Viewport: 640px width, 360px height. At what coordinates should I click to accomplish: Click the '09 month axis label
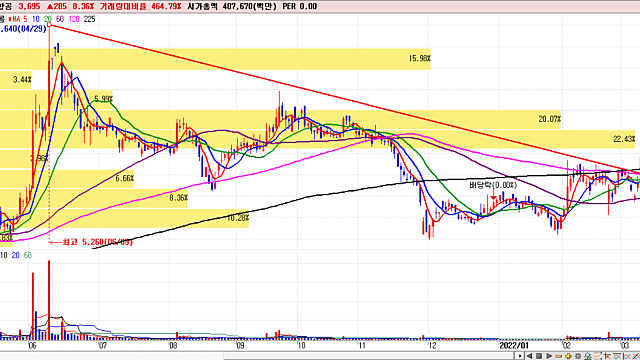pos(240,346)
